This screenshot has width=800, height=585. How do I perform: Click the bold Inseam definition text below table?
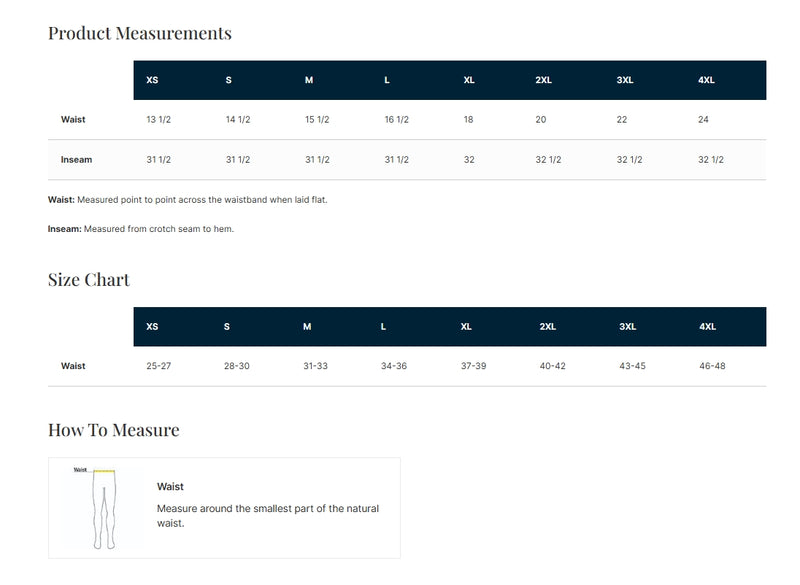coord(64,229)
